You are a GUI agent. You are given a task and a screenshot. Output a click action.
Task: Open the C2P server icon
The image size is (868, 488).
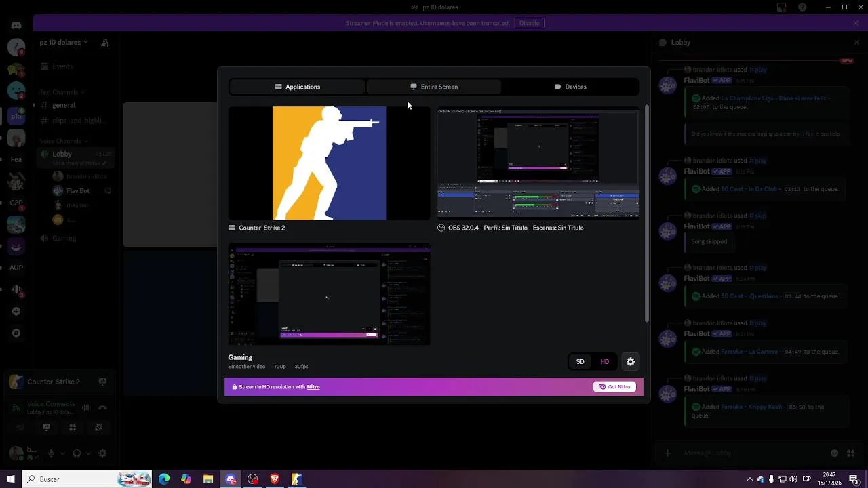pos(16,203)
